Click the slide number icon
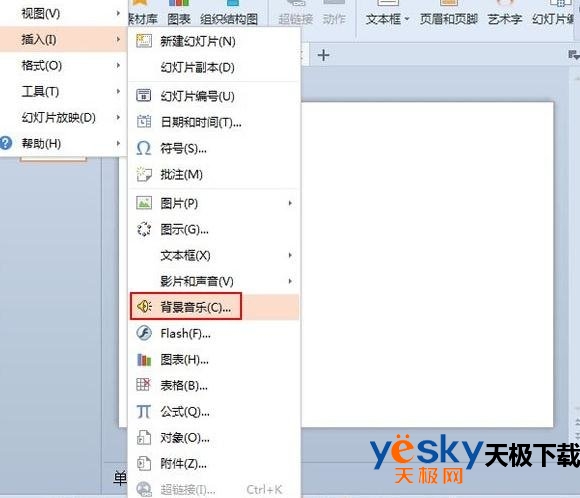The image size is (580, 498). pos(144,95)
